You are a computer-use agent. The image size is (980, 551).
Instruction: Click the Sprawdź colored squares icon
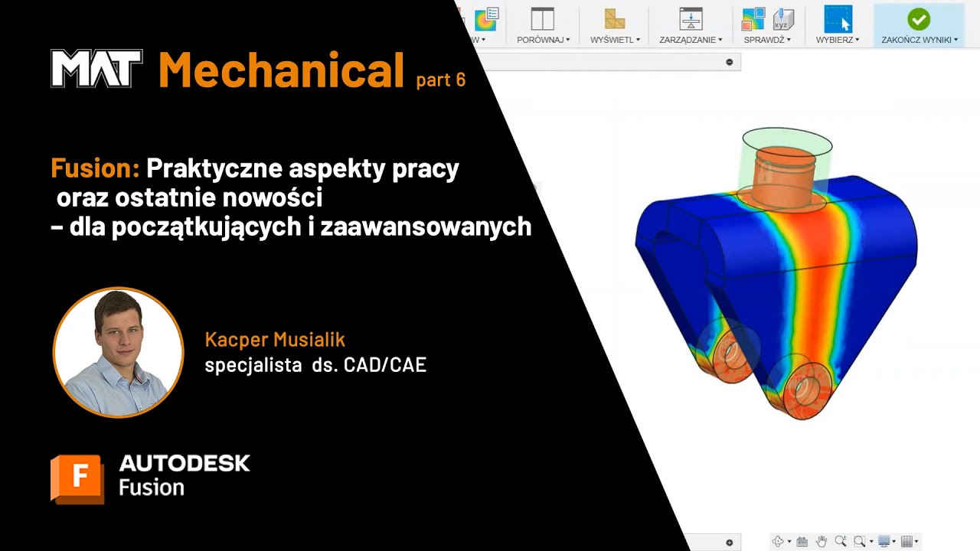coord(753,19)
